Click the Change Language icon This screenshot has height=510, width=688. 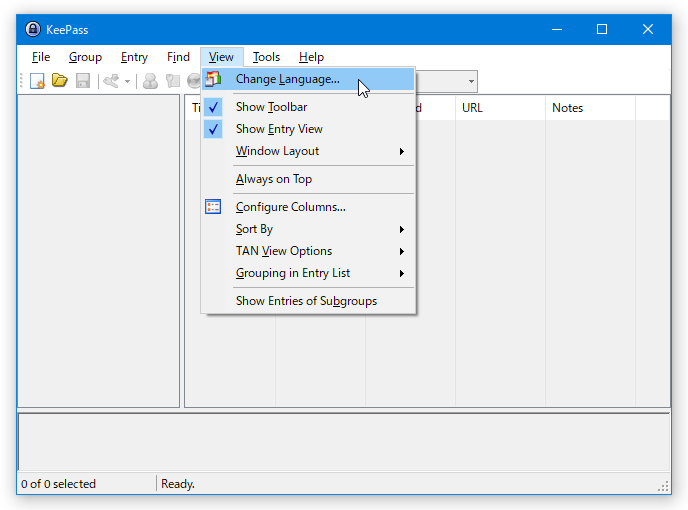(213, 79)
